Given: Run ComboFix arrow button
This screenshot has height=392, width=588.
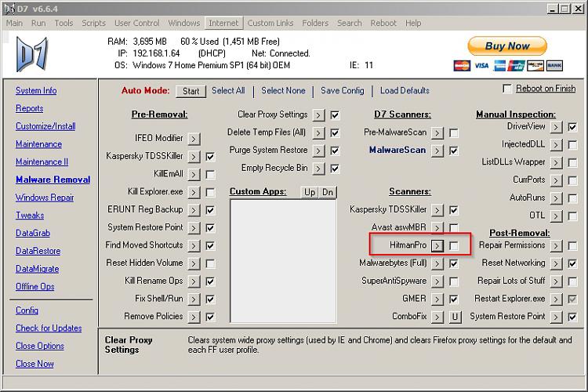Looking at the screenshot, I should 437,317.
